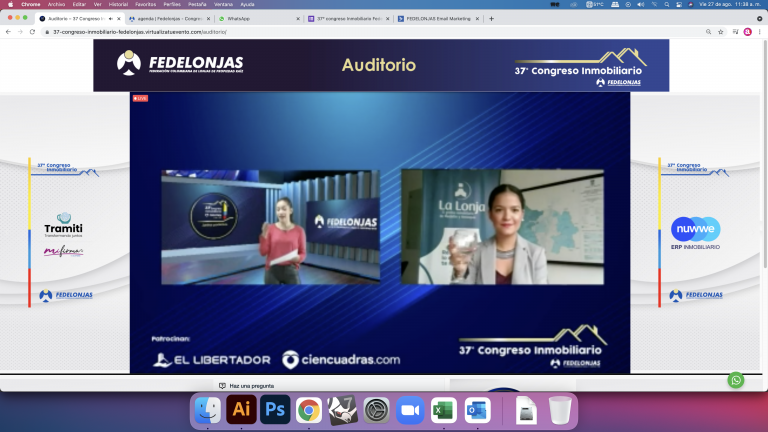The height and width of the screenshot is (432, 768).
Task: Click the Tramiti sponsor logo
Action: (64, 225)
